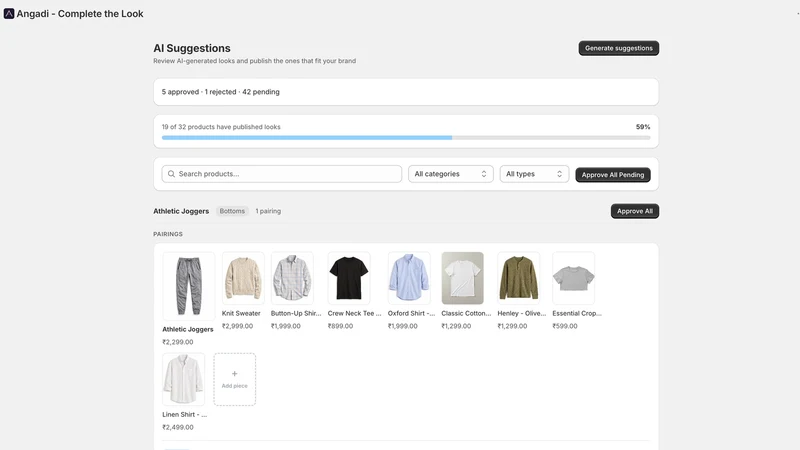Click the 'Athletic Joggers' section heading
Image resolution: width=800 pixels, height=450 pixels.
[x=181, y=211]
